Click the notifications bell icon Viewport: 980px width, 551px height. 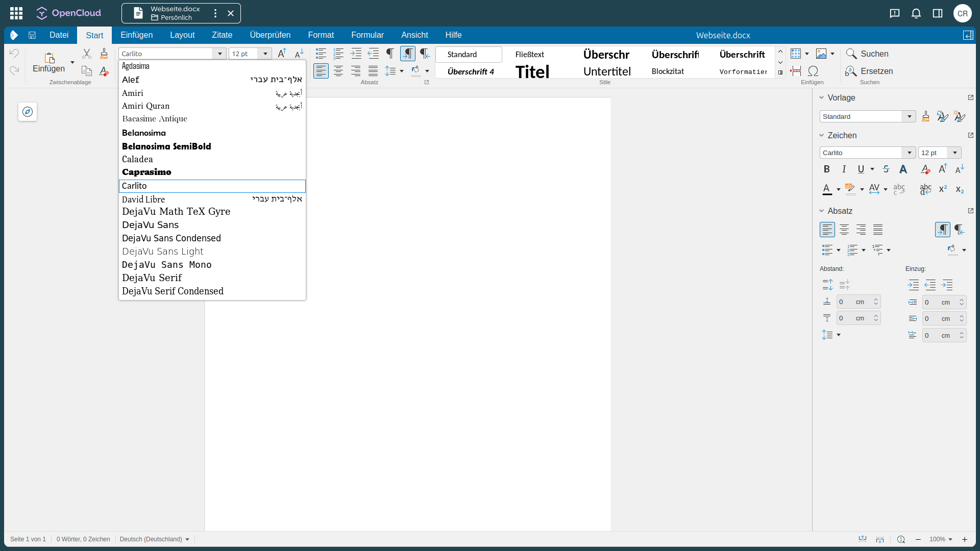click(916, 13)
